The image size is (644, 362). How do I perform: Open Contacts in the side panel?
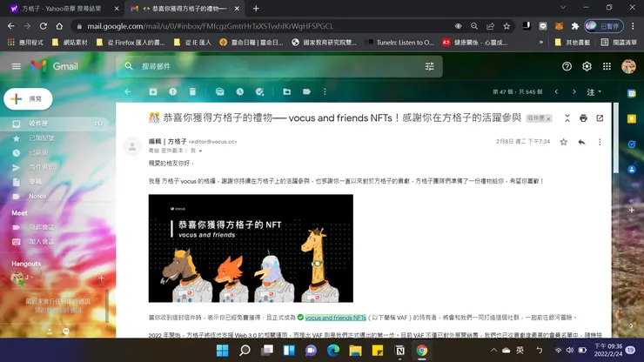tap(632, 170)
